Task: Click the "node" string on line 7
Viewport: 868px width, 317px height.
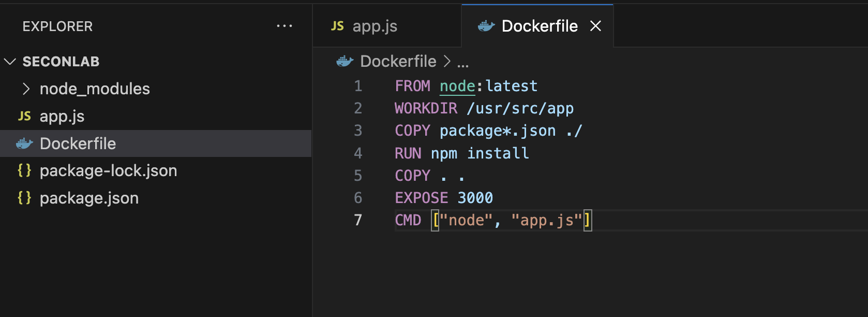Action: click(x=466, y=220)
